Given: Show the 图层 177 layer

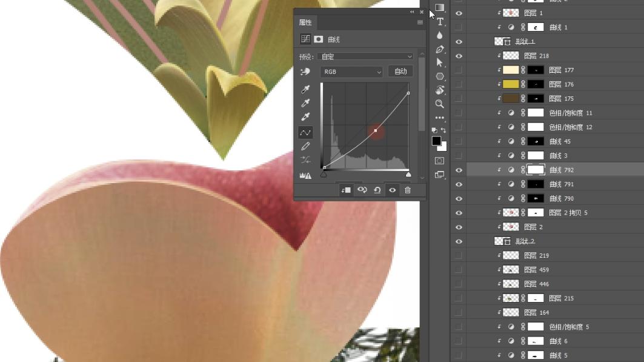Looking at the screenshot, I should (459, 70).
